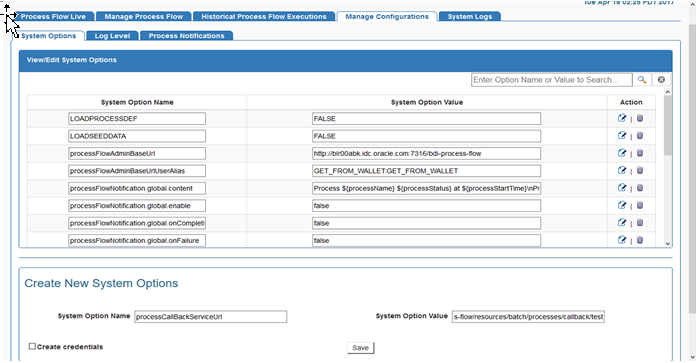696x363 pixels.
Task: Click the processFlowNotification.global.onCompletion name field
Action: (x=137, y=223)
